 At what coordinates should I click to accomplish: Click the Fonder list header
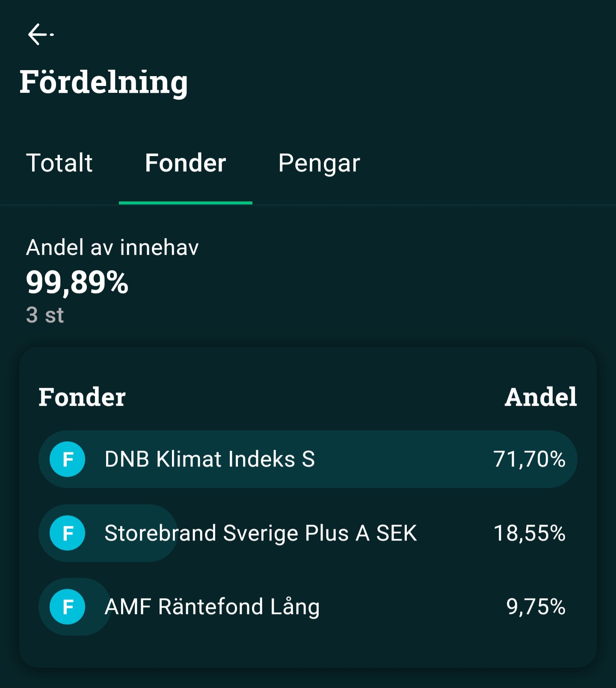click(82, 397)
